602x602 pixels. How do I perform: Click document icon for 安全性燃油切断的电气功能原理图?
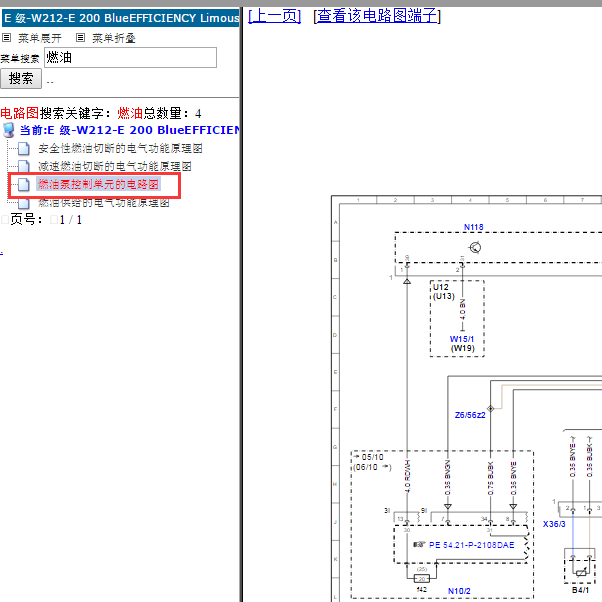tap(23, 149)
